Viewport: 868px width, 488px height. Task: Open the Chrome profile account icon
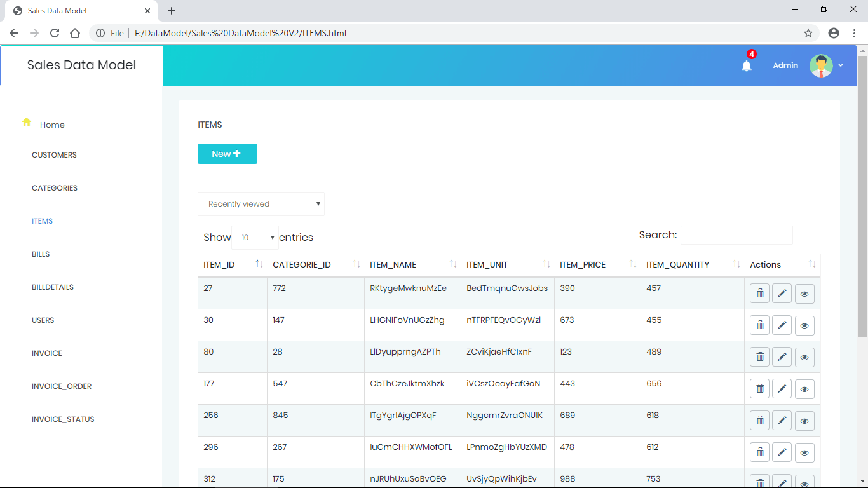(x=834, y=33)
